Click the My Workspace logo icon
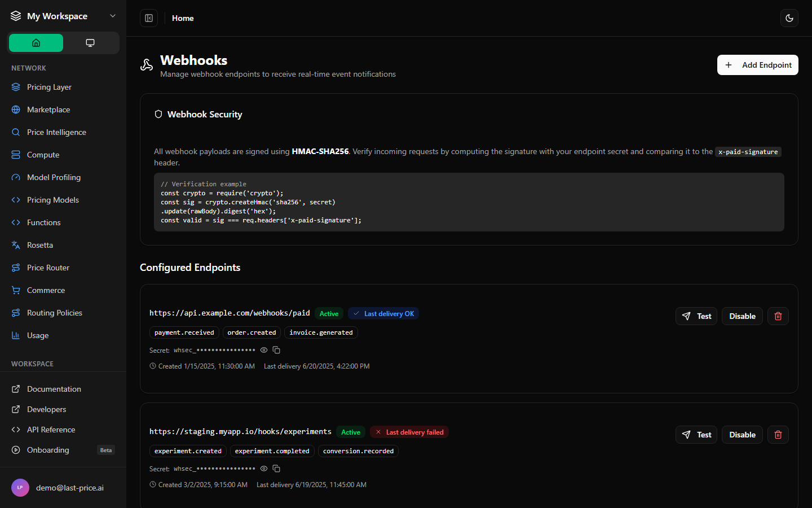The image size is (812, 508). point(16,16)
